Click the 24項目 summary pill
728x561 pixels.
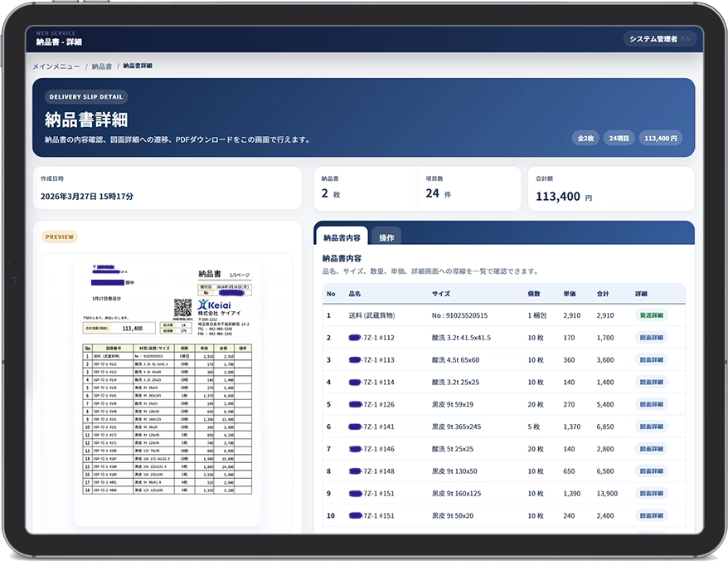619,138
